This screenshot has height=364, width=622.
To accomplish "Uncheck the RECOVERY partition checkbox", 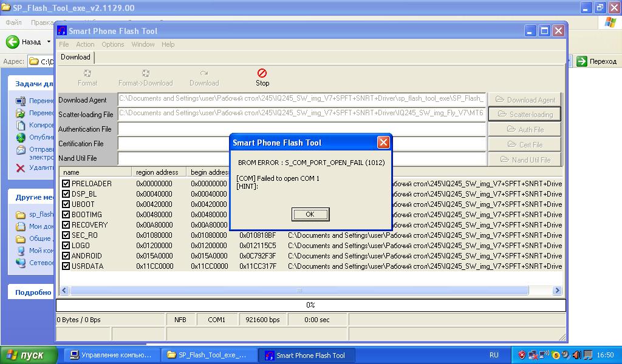I will [66, 225].
